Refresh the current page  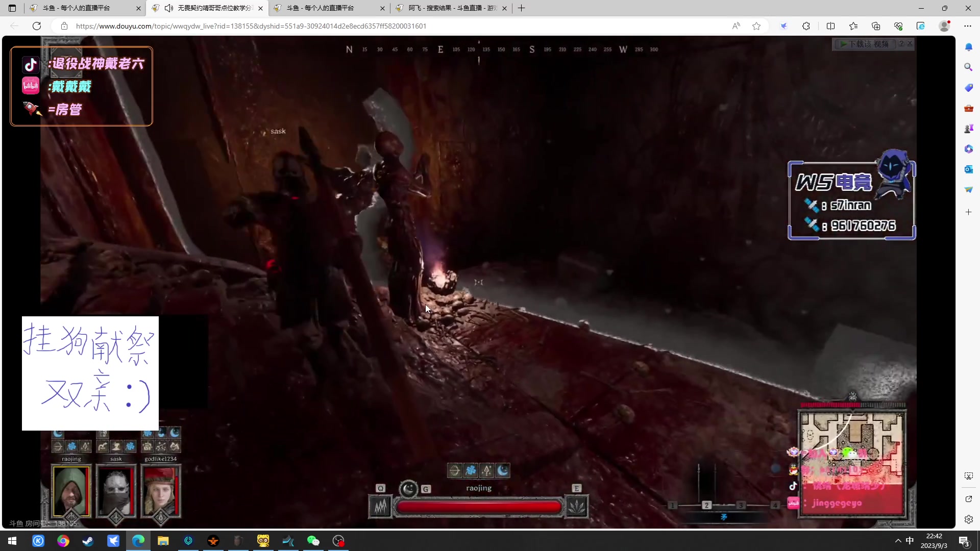(x=37, y=26)
